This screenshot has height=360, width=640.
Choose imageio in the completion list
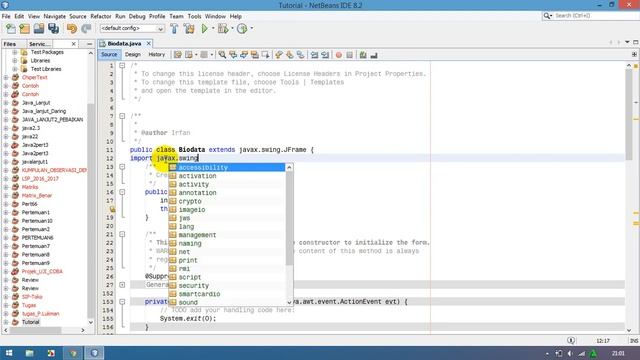[x=227, y=210]
